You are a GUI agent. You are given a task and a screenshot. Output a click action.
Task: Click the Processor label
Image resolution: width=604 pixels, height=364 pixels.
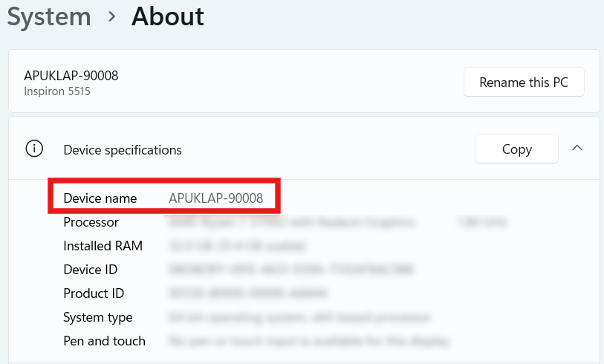91,222
